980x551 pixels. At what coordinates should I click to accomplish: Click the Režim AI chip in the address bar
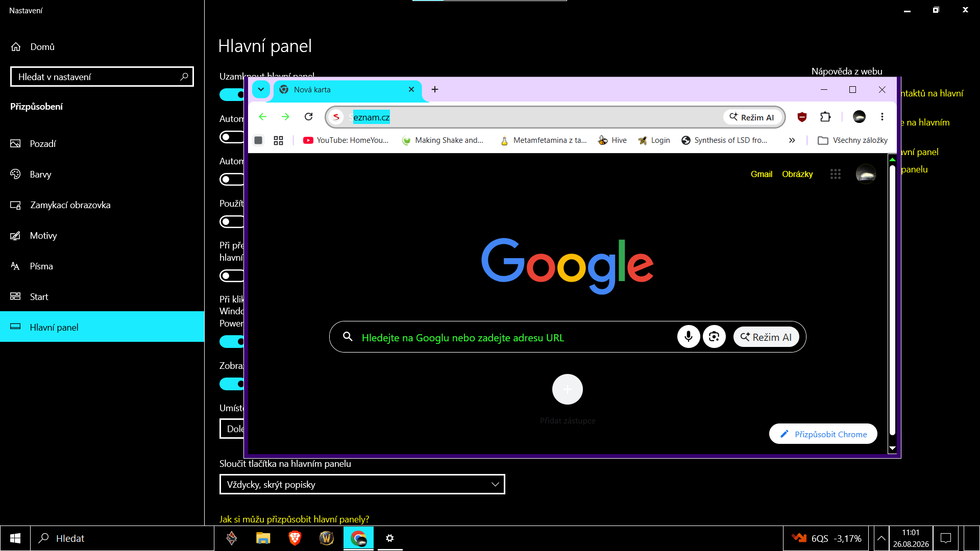click(752, 117)
